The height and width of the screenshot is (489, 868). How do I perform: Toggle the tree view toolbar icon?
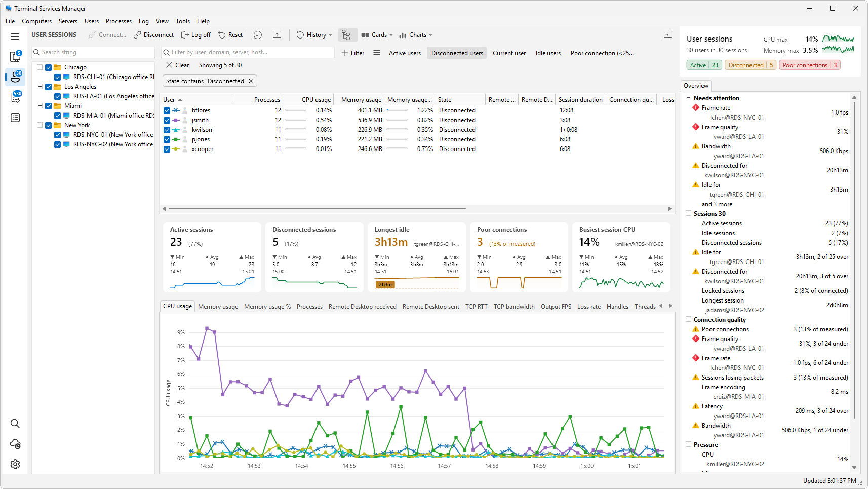click(346, 35)
